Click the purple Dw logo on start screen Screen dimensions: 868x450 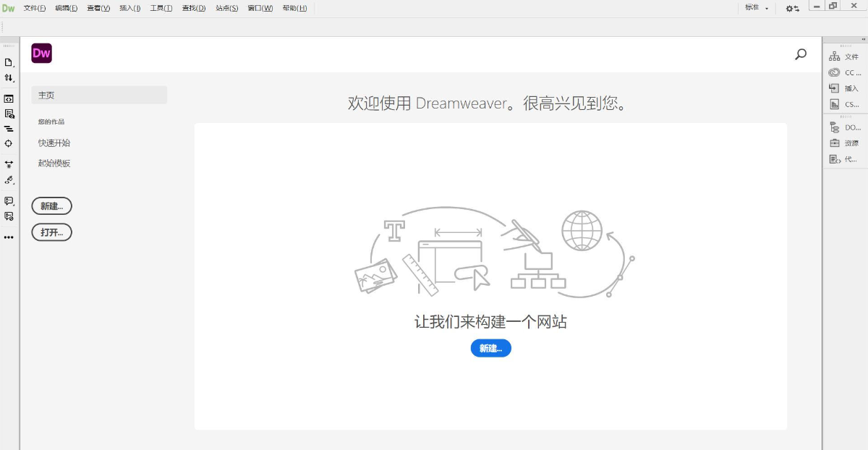pos(41,53)
